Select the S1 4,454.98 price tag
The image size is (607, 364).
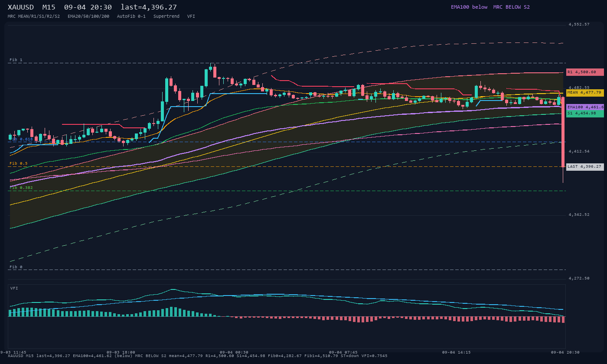click(x=585, y=114)
